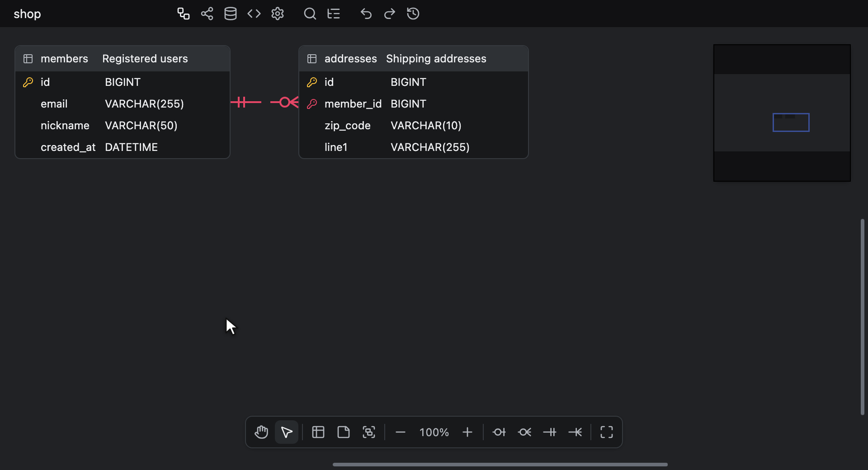This screenshot has height=470, width=868.
Task: Undo the last change
Action: pos(366,14)
